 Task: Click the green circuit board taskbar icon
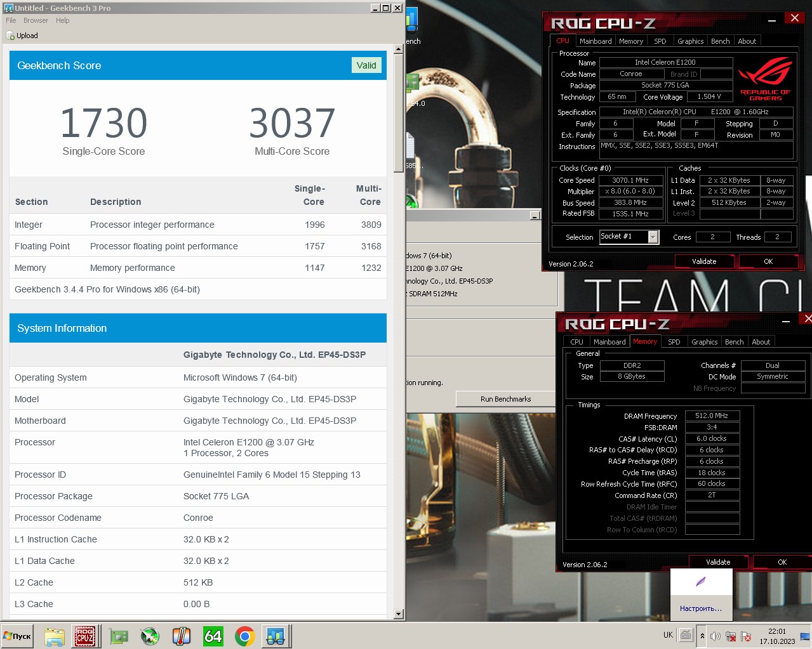[x=119, y=636]
